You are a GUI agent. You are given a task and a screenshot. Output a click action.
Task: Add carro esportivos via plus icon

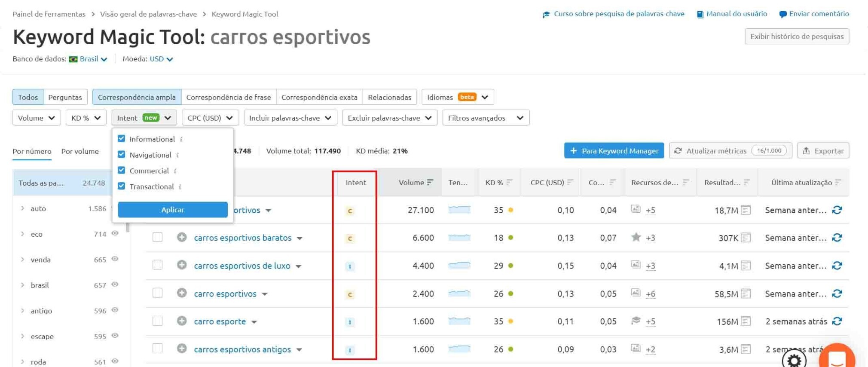coord(182,293)
